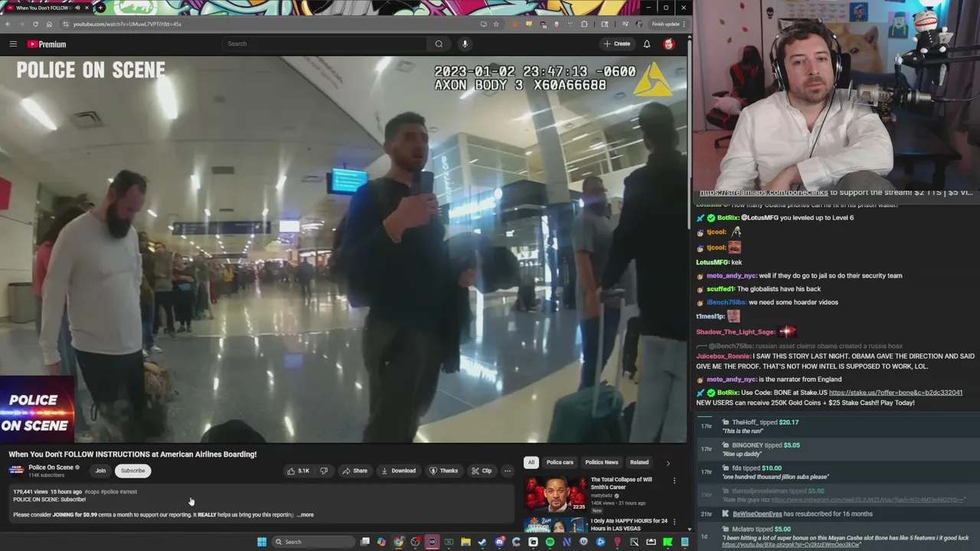
Task: Open Steam from the taskbar
Action: point(482,542)
